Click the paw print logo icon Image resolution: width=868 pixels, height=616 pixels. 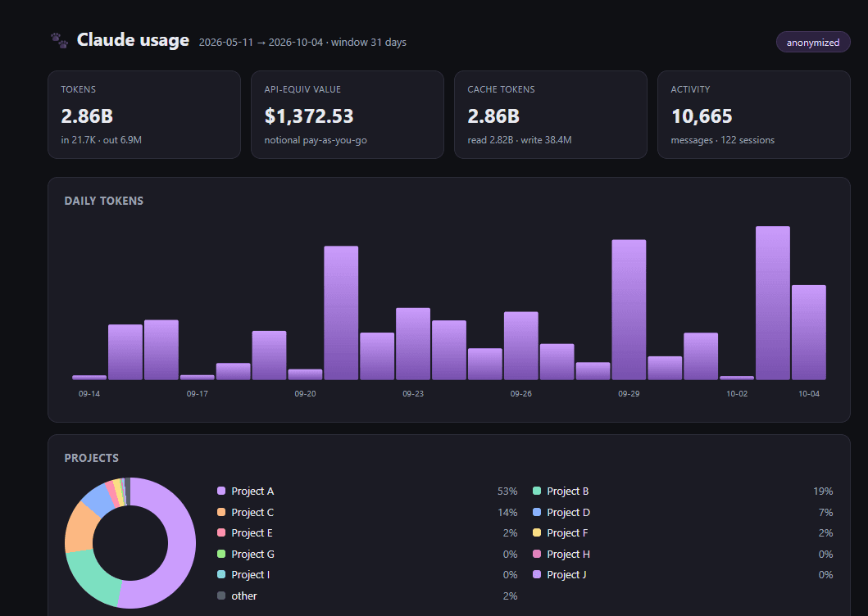(x=59, y=40)
